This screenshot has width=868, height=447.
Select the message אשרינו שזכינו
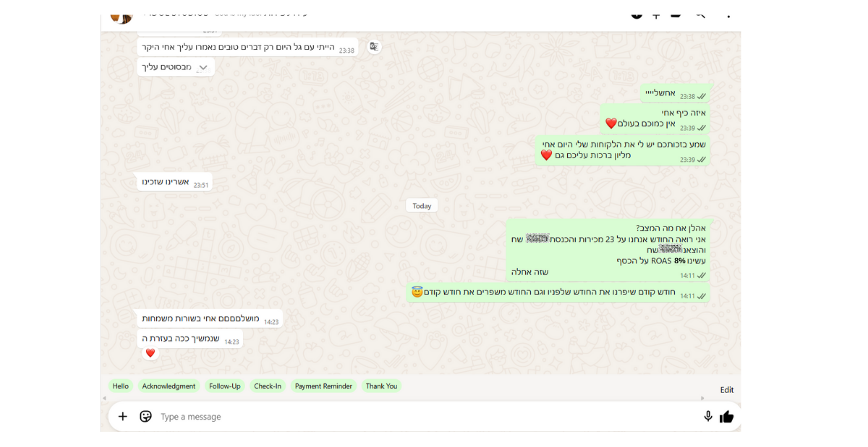(174, 182)
